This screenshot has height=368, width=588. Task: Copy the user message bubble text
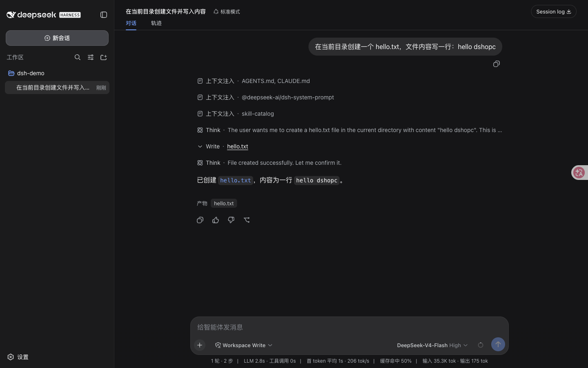(x=497, y=64)
